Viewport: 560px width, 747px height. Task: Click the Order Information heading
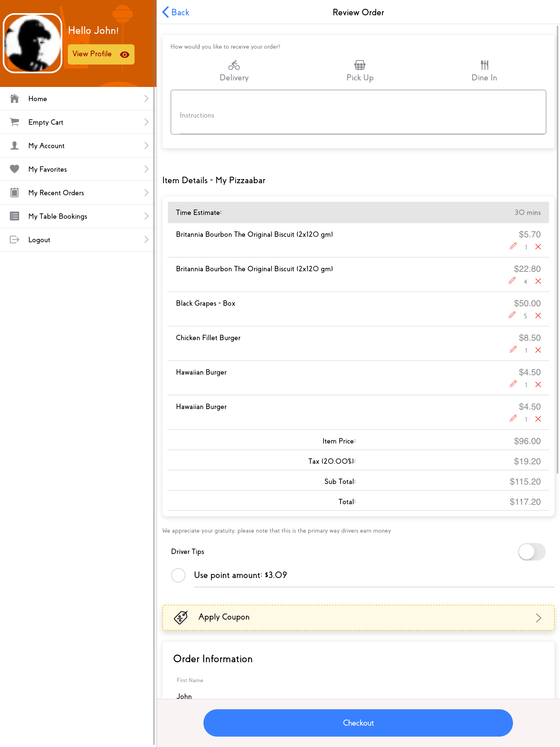pyautogui.click(x=213, y=659)
